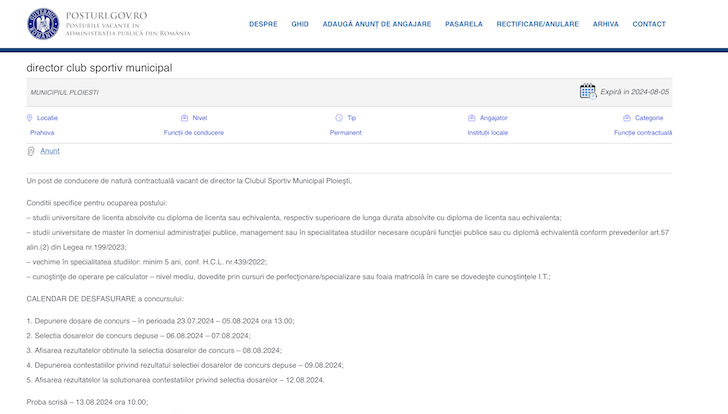Click the Angajator building icon
The width and height of the screenshot is (728, 414).
471,117
